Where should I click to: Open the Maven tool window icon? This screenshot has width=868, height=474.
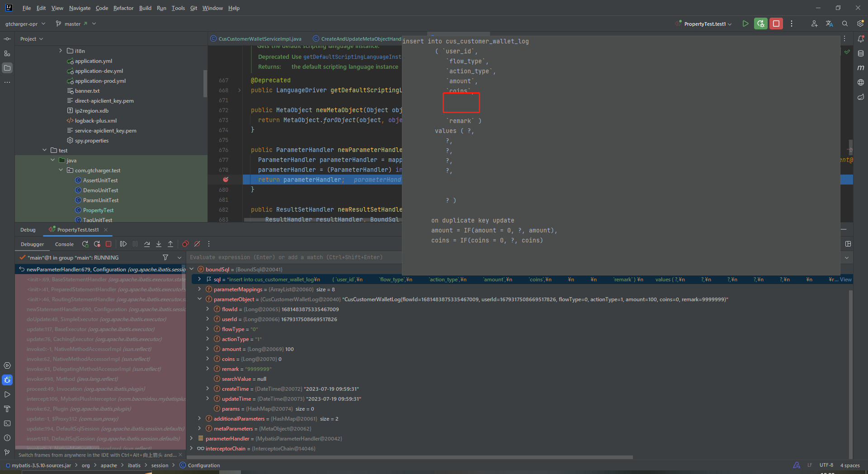click(x=861, y=68)
